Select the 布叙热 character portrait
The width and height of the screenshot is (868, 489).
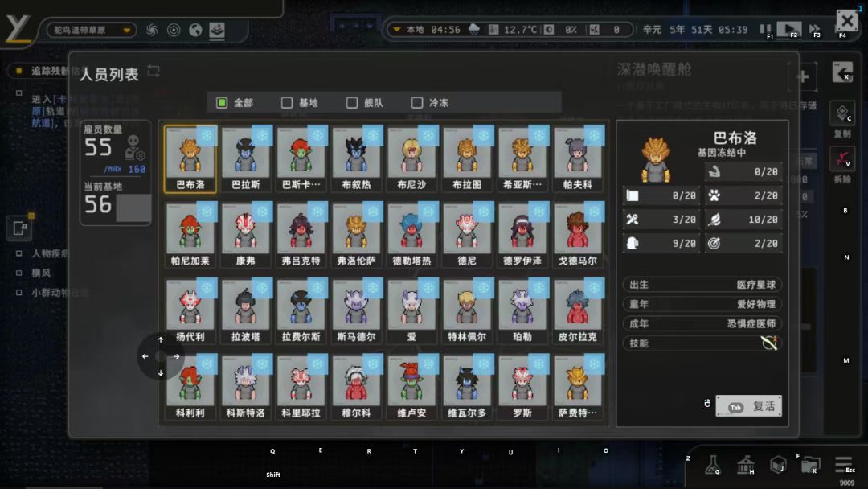[357, 159]
